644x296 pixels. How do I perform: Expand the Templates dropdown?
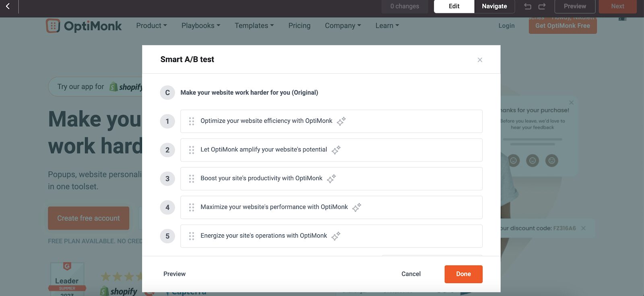(254, 26)
